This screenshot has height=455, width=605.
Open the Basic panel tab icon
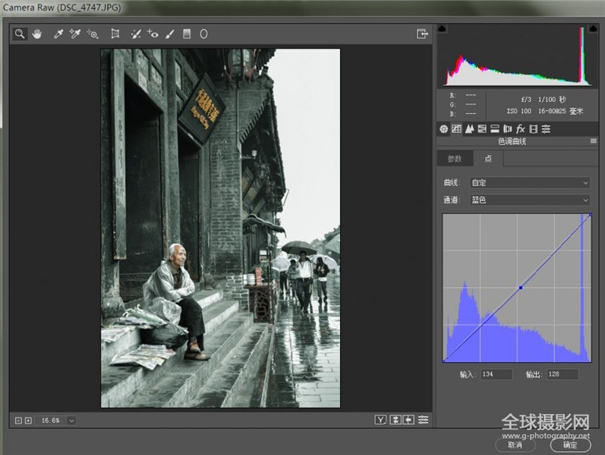(x=444, y=129)
